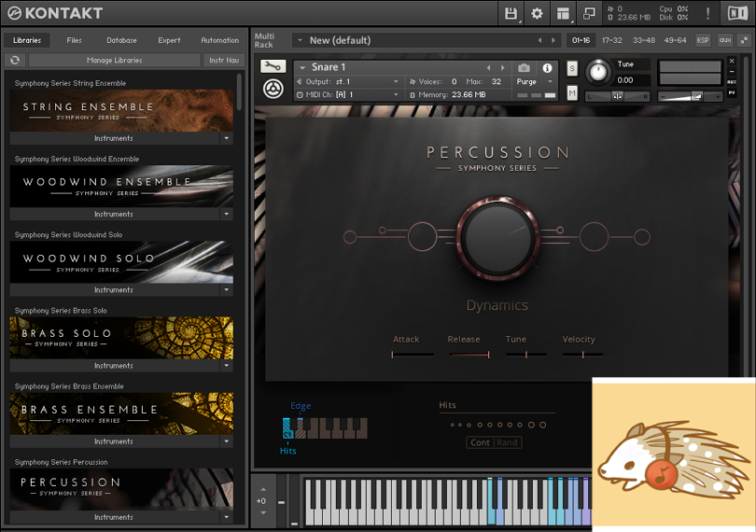Switch to the Expert tab

pos(169,40)
